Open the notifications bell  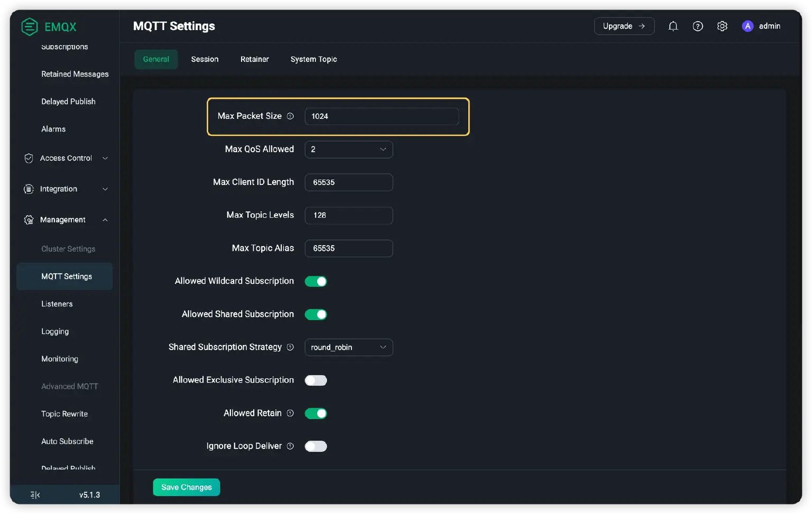[673, 26]
